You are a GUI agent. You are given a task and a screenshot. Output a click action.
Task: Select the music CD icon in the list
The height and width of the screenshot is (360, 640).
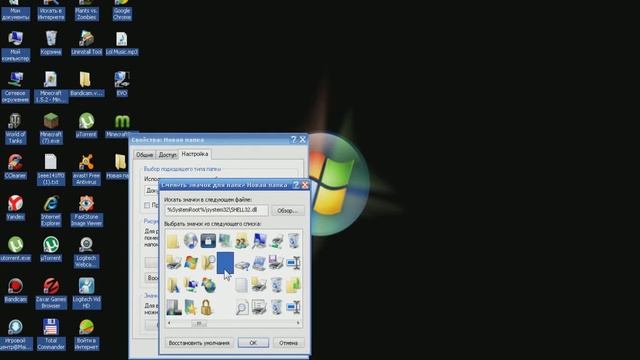click(x=191, y=240)
